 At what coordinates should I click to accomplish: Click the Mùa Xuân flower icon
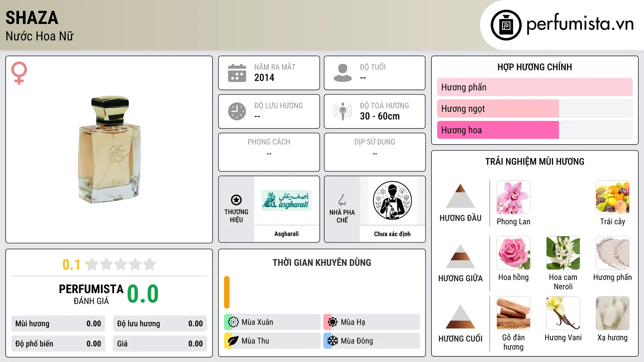click(233, 322)
